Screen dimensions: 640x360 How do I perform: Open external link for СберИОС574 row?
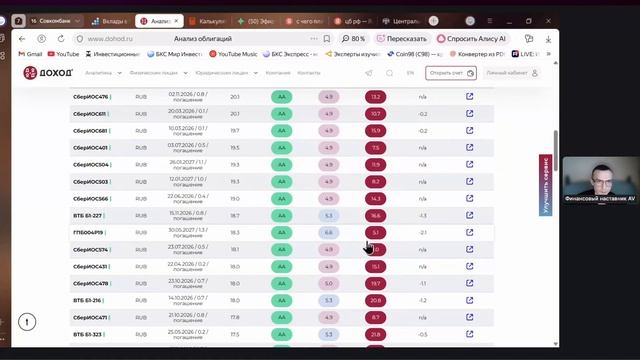coord(469,249)
